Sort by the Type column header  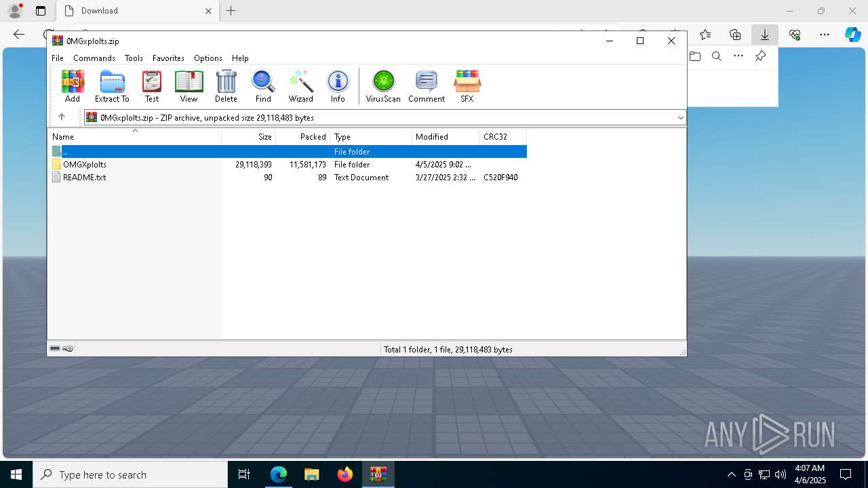point(370,136)
